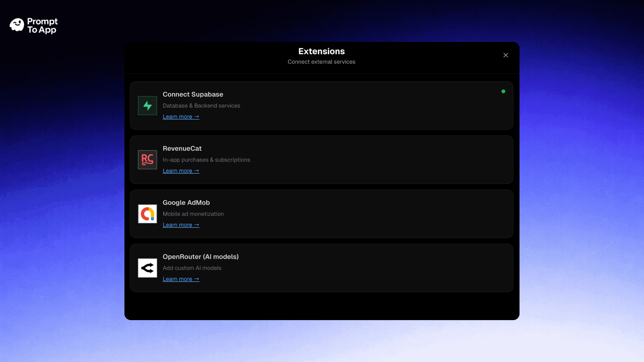Click the Extensions header title
Viewport: 644px width, 362px height.
pyautogui.click(x=321, y=51)
